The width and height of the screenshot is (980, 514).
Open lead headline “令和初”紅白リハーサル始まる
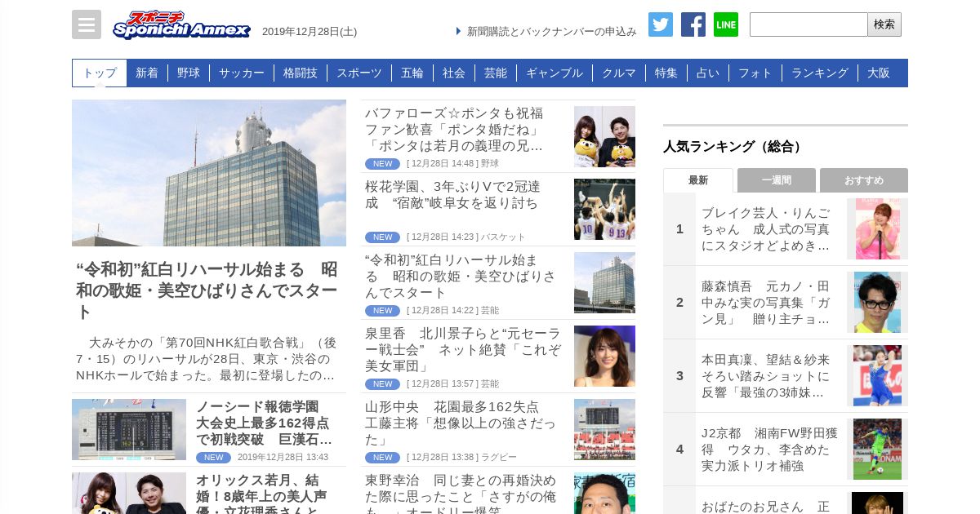[x=207, y=290]
